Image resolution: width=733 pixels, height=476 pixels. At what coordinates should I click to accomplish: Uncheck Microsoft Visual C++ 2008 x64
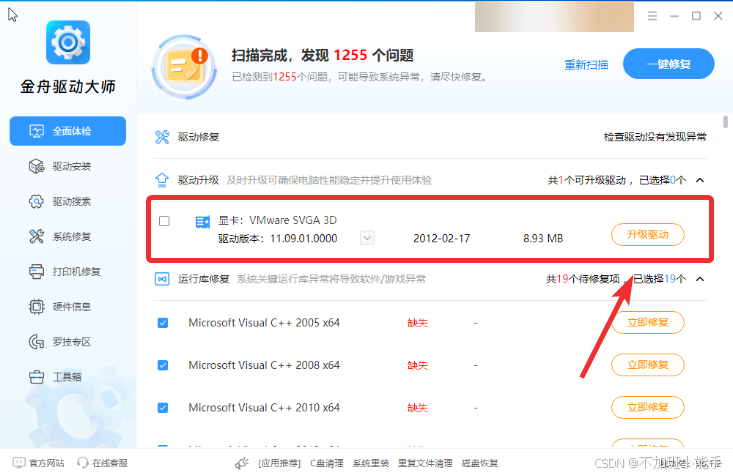coord(163,365)
